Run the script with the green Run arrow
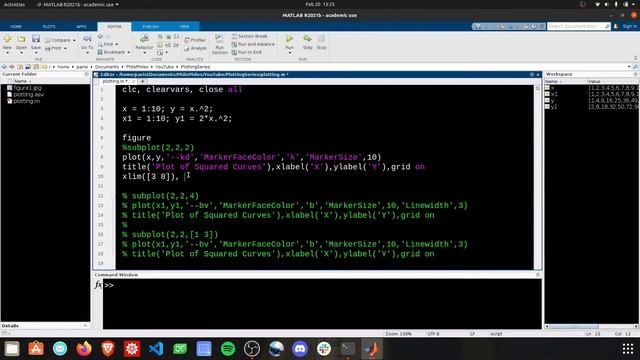 pyautogui.click(x=289, y=39)
